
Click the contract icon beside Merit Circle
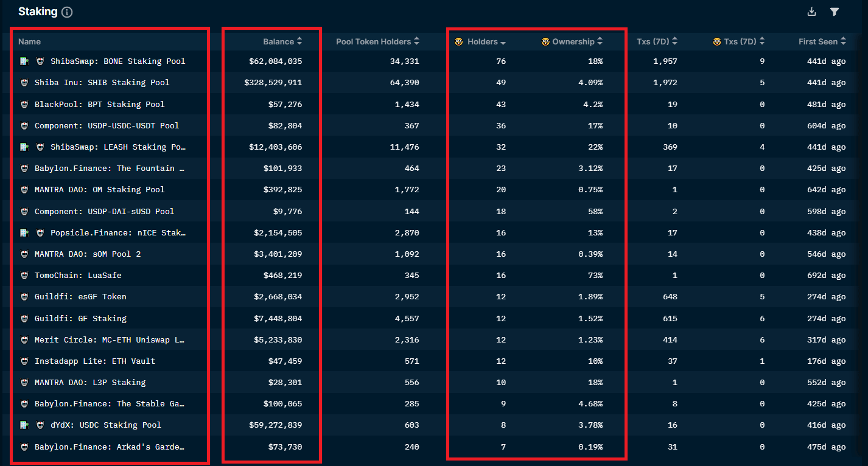[24, 340]
